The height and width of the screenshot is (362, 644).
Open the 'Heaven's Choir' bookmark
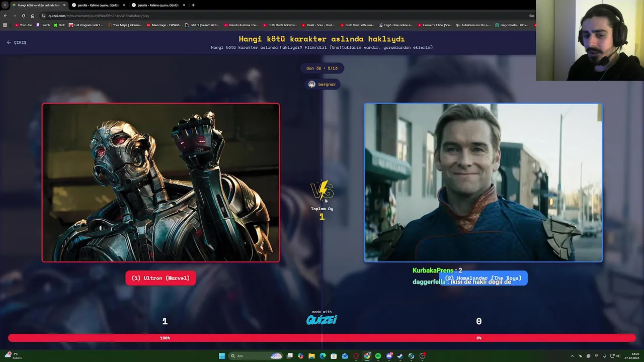point(435,25)
